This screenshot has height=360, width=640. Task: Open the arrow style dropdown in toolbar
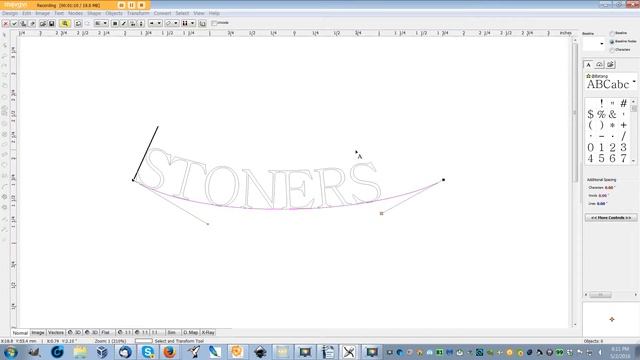155,24
